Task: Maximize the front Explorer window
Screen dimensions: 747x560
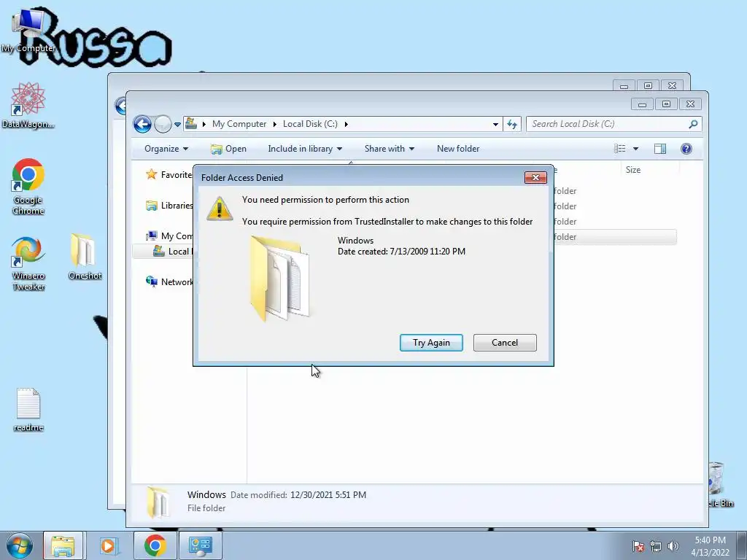Action: 666,104
